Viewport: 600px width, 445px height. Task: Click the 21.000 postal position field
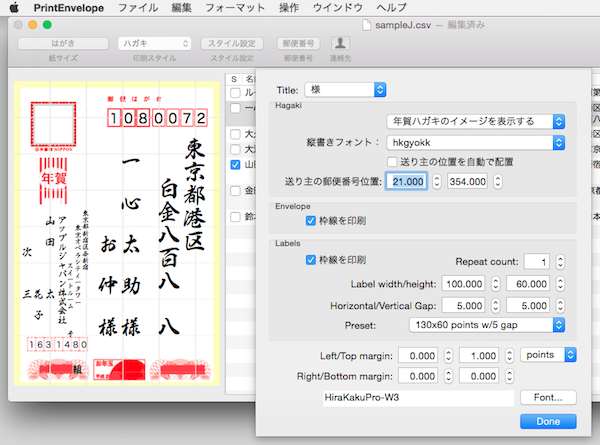[x=407, y=181]
